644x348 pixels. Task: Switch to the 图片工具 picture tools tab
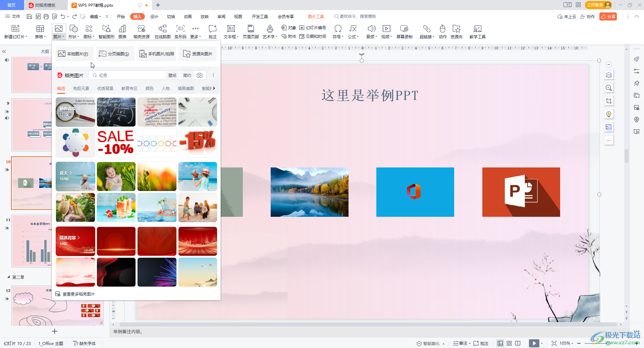click(316, 16)
